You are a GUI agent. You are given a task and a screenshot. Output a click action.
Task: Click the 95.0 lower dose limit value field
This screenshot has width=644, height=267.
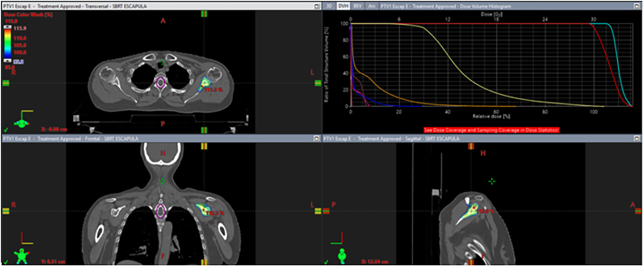coord(19,62)
